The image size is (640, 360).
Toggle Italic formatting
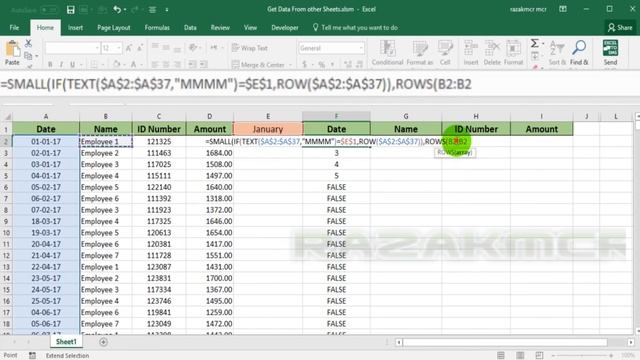[61, 64]
